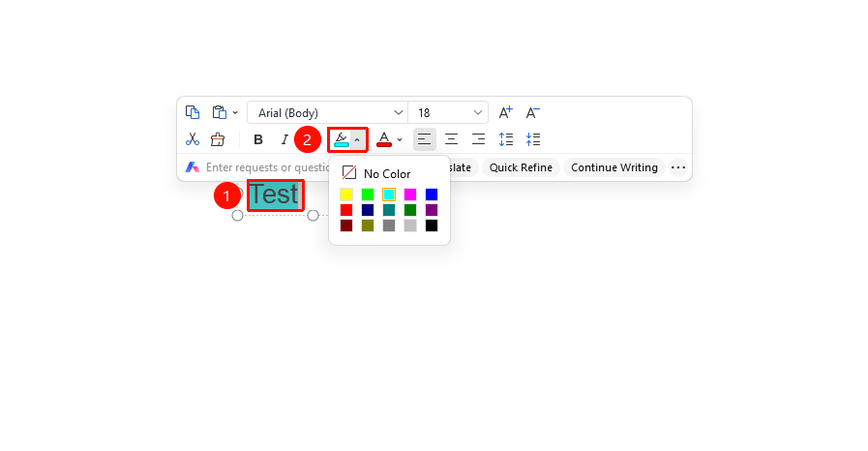868x451 pixels.
Task: Choose No Color highlight option
Action: 376,173
